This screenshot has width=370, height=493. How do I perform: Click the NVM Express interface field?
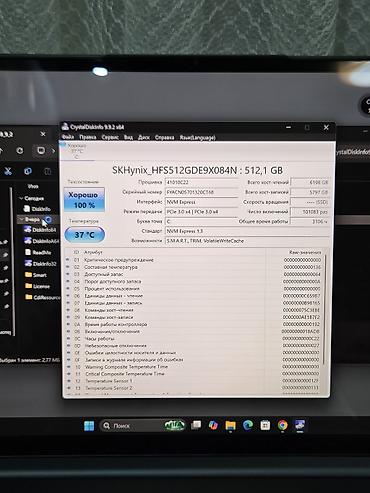[201, 202]
